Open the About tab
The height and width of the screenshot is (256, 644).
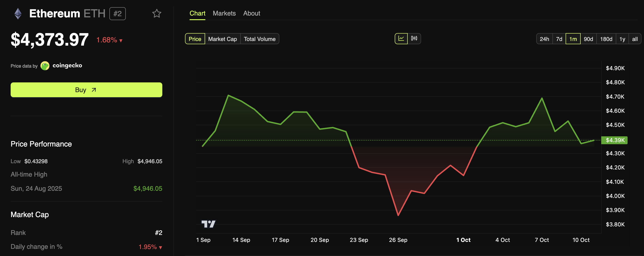(x=252, y=13)
